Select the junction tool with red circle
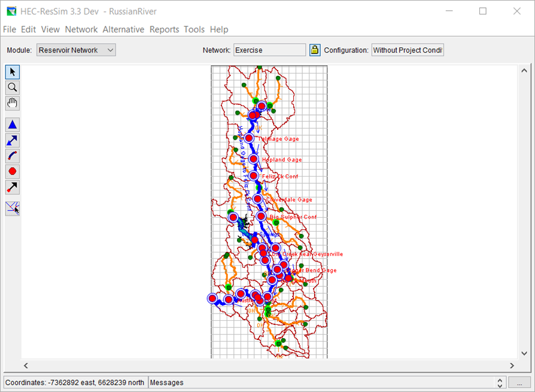The height and width of the screenshot is (392, 535). 12,171
